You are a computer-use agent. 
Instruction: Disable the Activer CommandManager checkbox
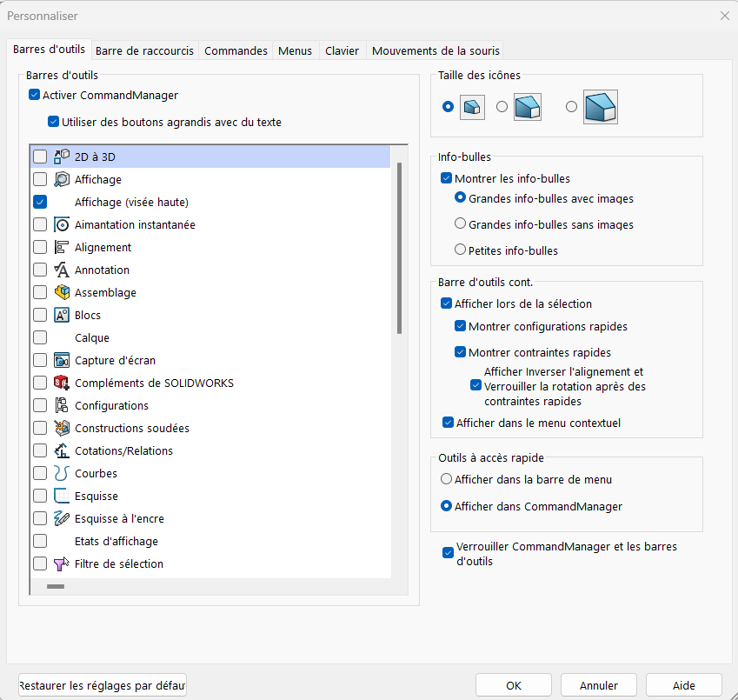[34, 95]
